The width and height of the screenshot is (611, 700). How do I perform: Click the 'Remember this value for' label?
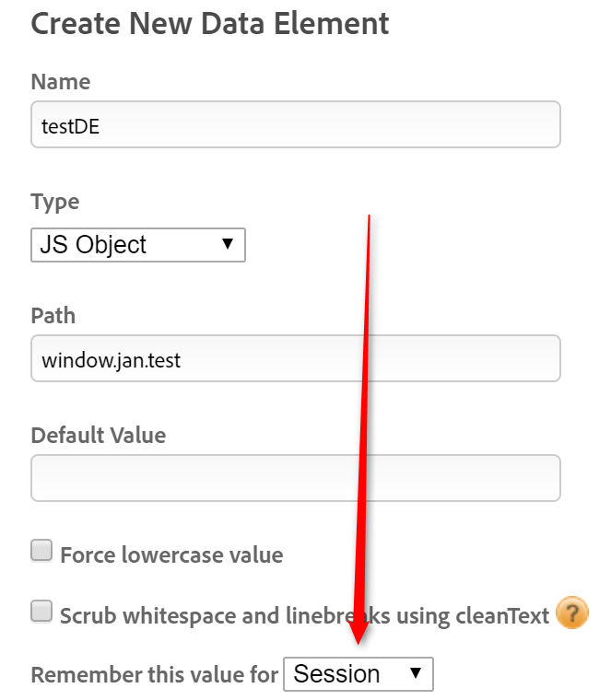[155, 675]
